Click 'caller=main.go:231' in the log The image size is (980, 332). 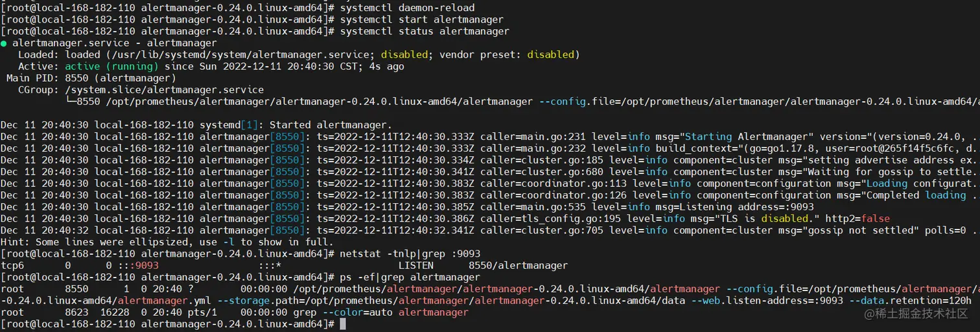tap(534, 136)
